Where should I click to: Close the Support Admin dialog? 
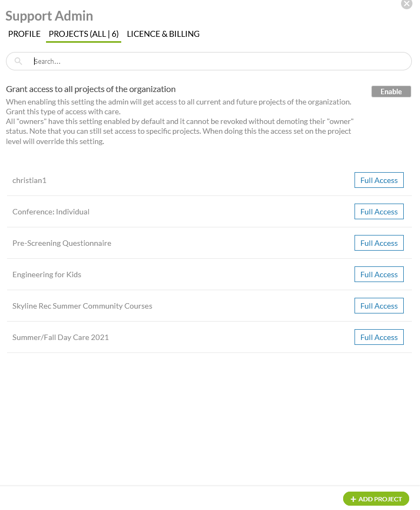coord(406,4)
